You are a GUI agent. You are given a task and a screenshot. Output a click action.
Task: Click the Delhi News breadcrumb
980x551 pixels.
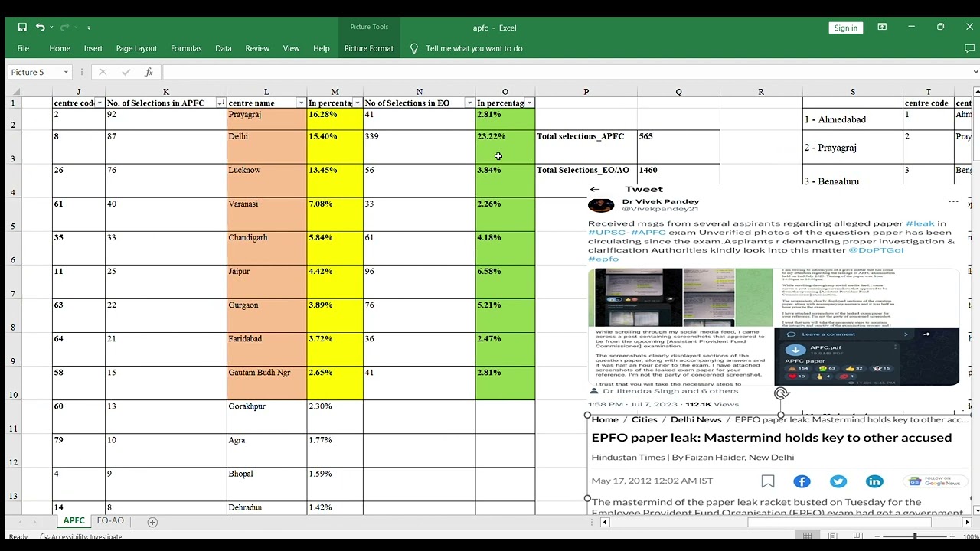pos(696,419)
